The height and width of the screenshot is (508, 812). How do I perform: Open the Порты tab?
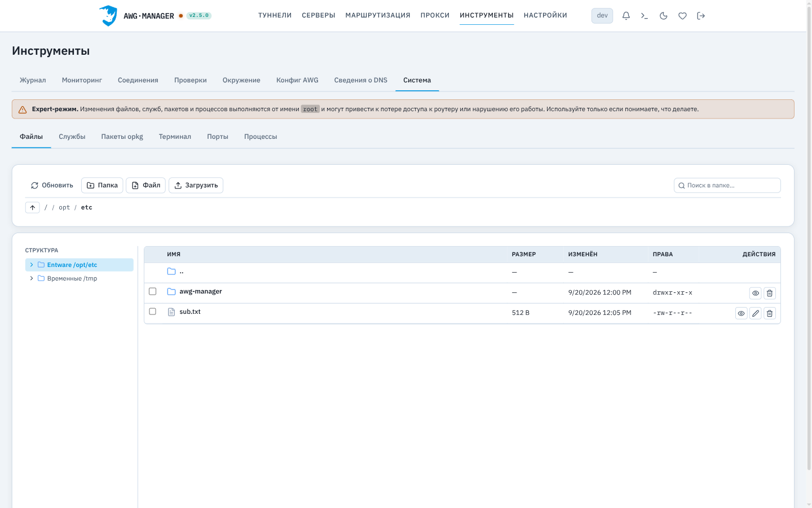pyautogui.click(x=218, y=137)
